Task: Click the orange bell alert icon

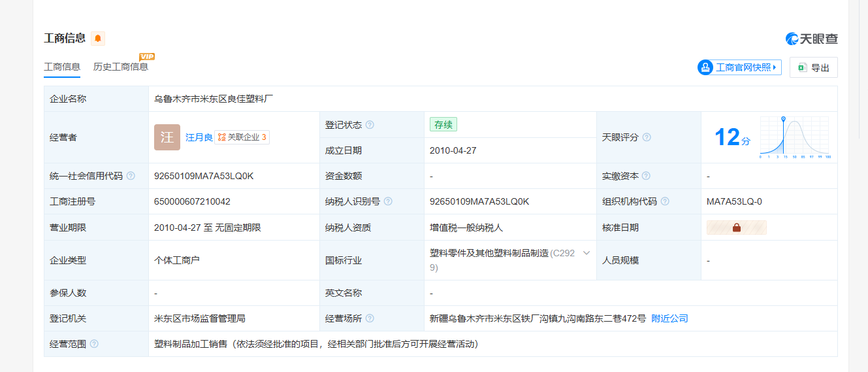Action: pos(98,39)
